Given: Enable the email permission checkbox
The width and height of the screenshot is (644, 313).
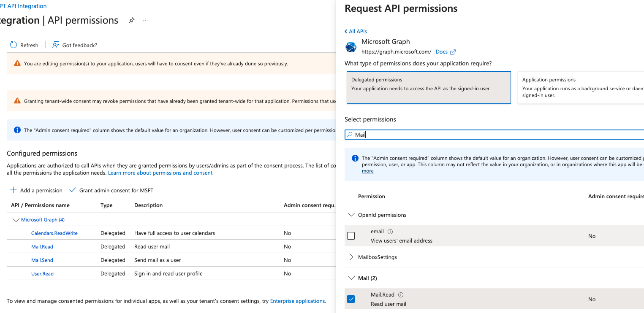Looking at the screenshot, I should tap(351, 236).
